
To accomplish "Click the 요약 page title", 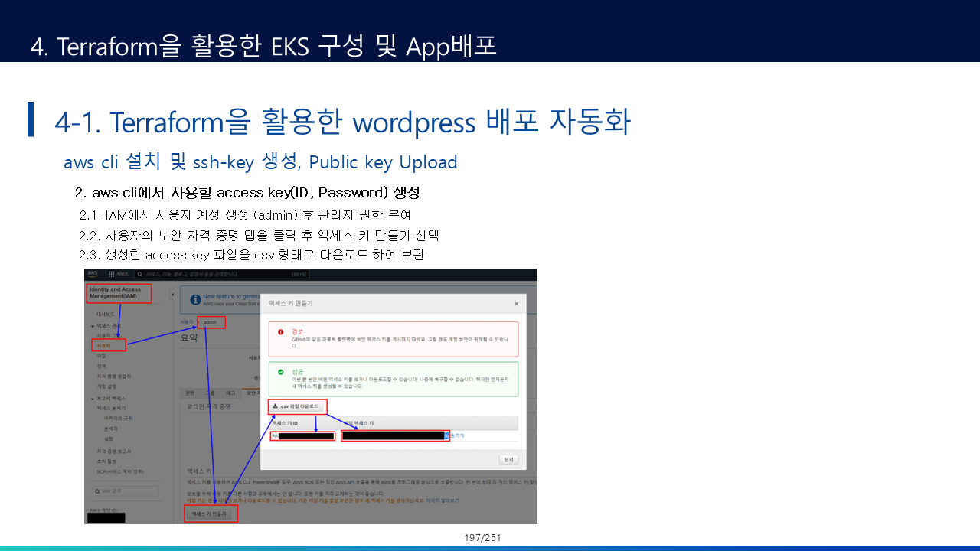I will 189,337.
